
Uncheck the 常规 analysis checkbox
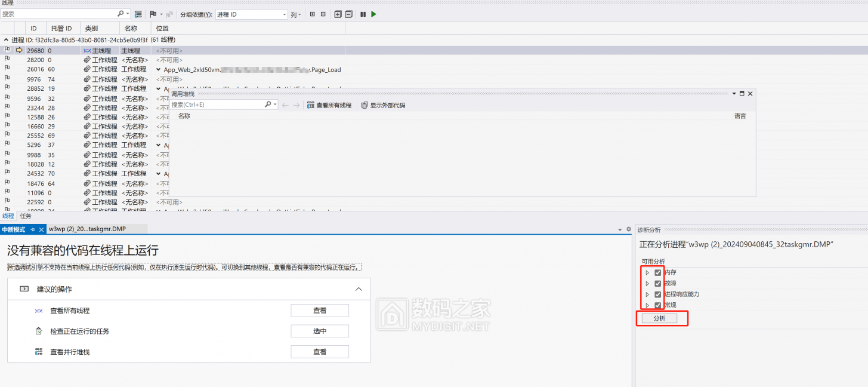[658, 305]
